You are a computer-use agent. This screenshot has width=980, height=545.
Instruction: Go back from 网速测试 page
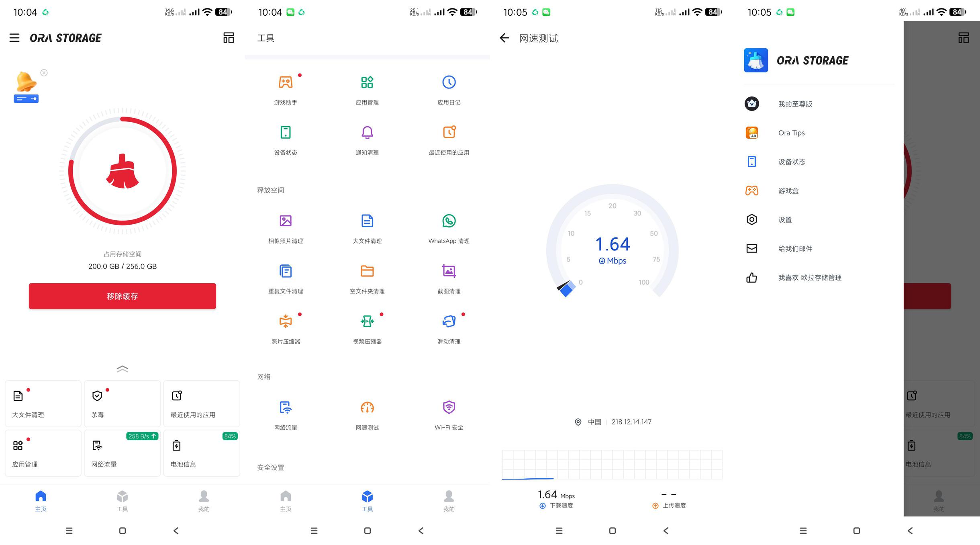[x=504, y=38]
